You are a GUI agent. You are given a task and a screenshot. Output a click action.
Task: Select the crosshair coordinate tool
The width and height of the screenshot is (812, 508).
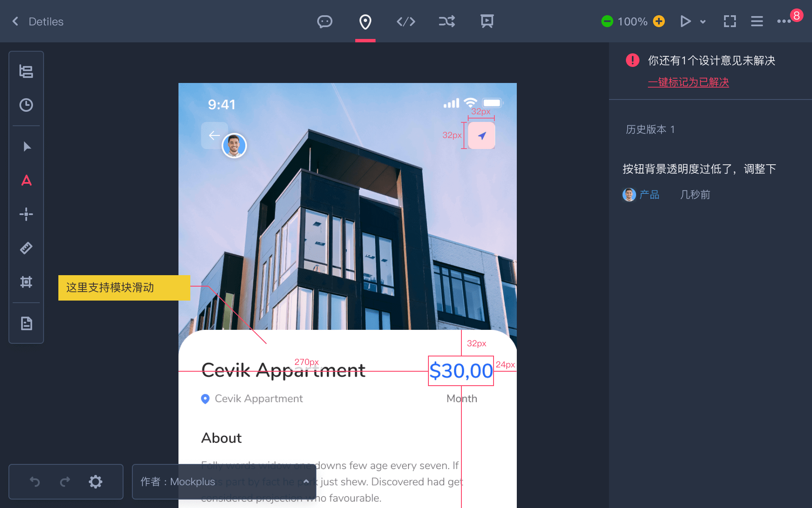[26, 214]
